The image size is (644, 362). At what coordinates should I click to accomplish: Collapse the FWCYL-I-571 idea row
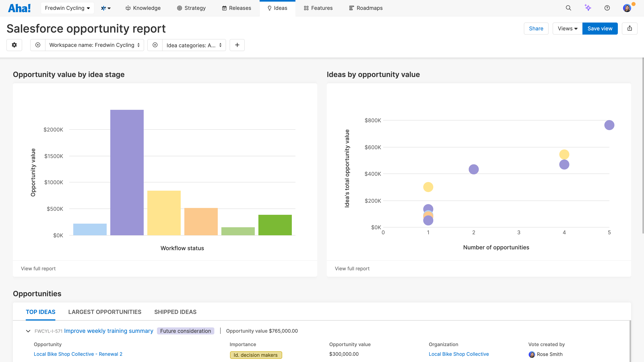pos(28,331)
